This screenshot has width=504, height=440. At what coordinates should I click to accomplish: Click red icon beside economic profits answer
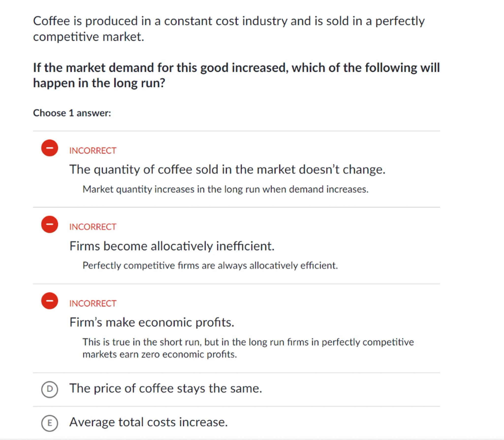click(x=49, y=301)
